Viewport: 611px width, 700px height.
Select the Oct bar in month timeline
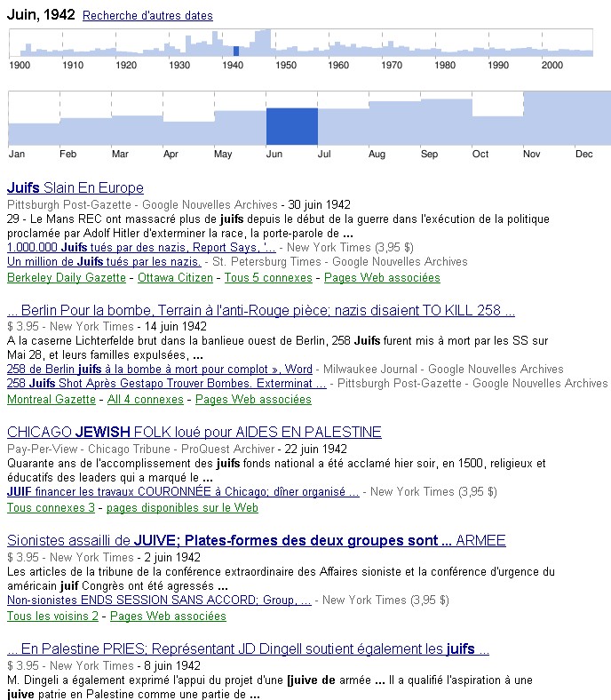pos(497,131)
